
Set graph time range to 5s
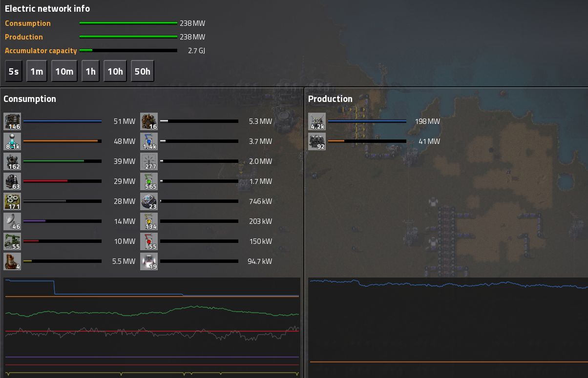pyautogui.click(x=14, y=71)
